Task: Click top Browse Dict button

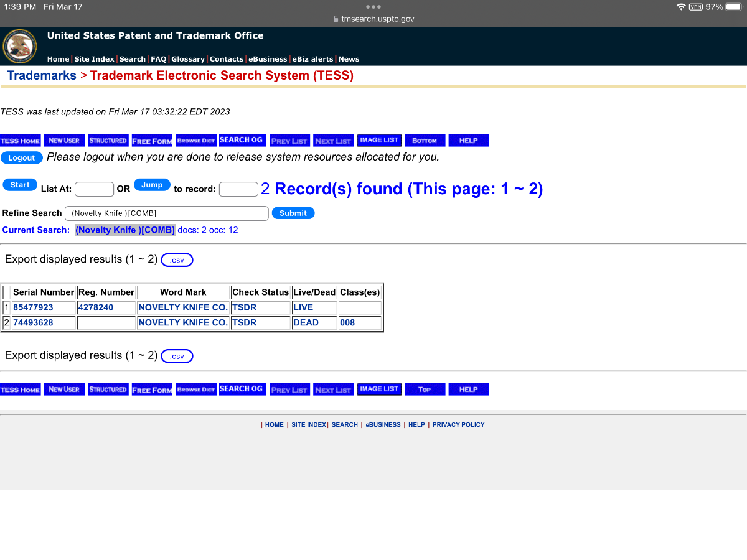Action: pyautogui.click(x=196, y=141)
